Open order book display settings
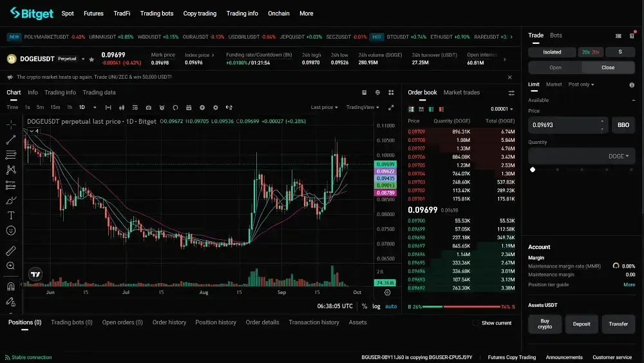 (511, 93)
